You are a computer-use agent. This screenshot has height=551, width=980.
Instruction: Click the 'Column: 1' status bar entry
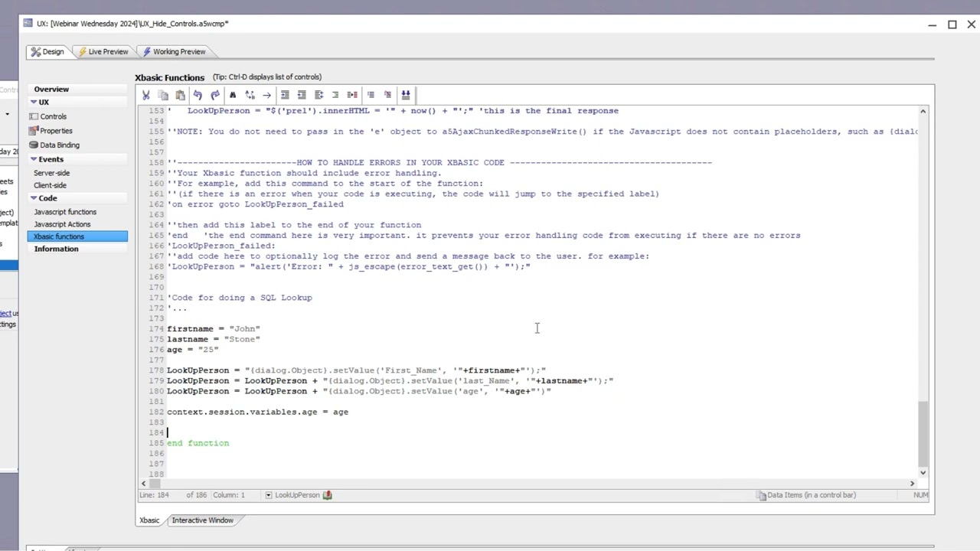coord(229,495)
